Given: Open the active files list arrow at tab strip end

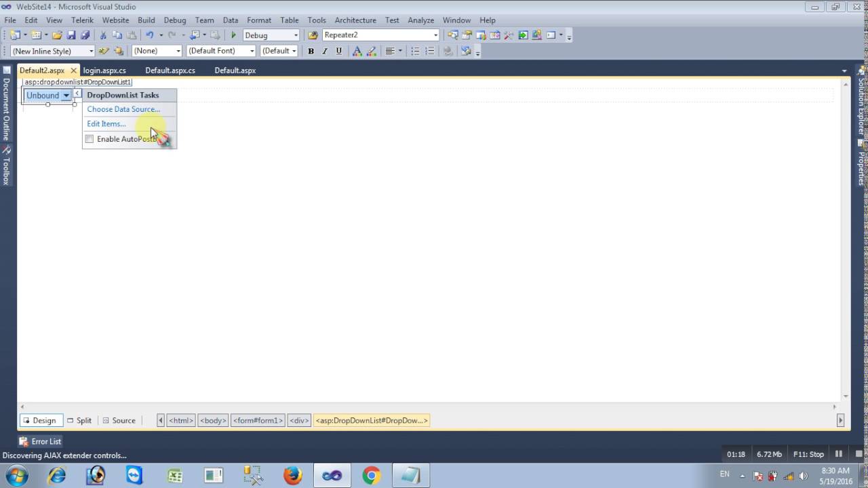Looking at the screenshot, I should (844, 70).
